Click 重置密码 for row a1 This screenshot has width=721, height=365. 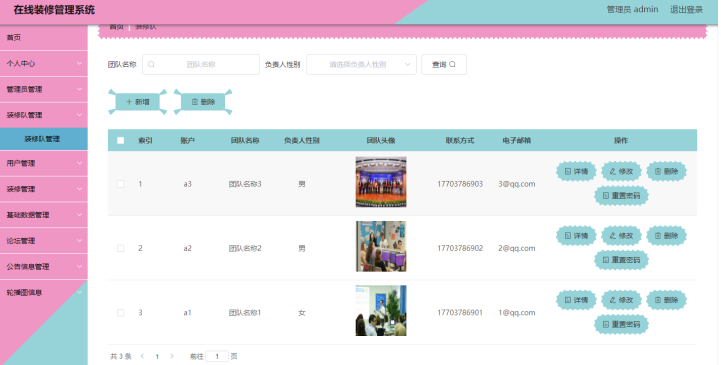click(621, 325)
